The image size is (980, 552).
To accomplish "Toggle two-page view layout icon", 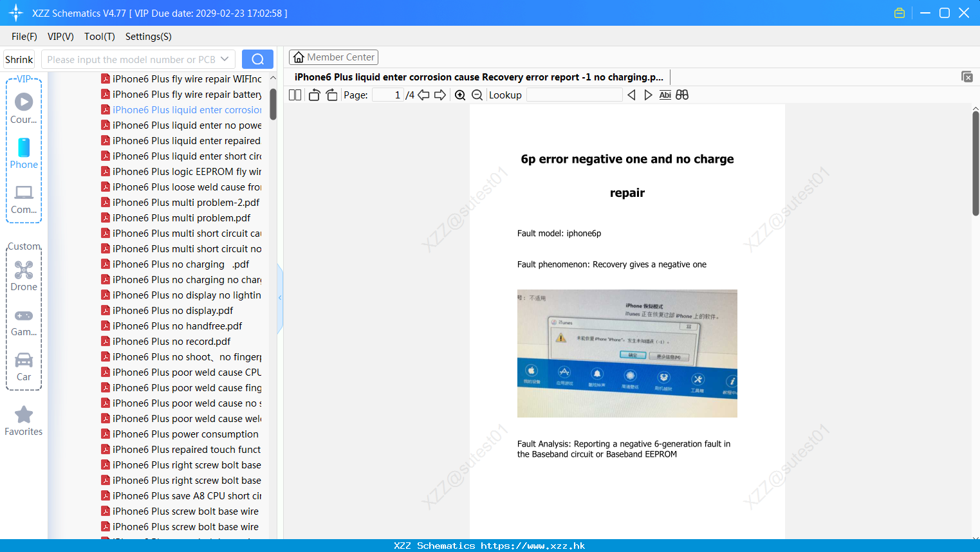I will tap(295, 95).
